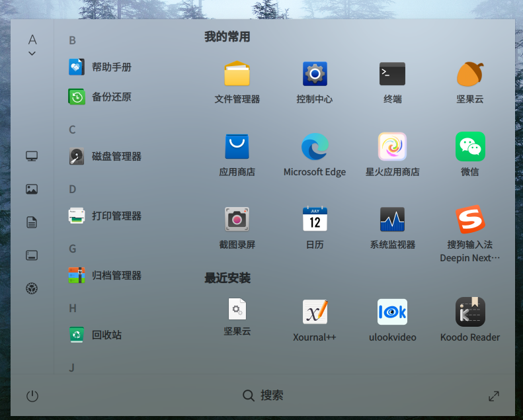Viewport: 523px width, 420px height.
Task: Launch 归档管理器 archive manager
Action: point(105,275)
